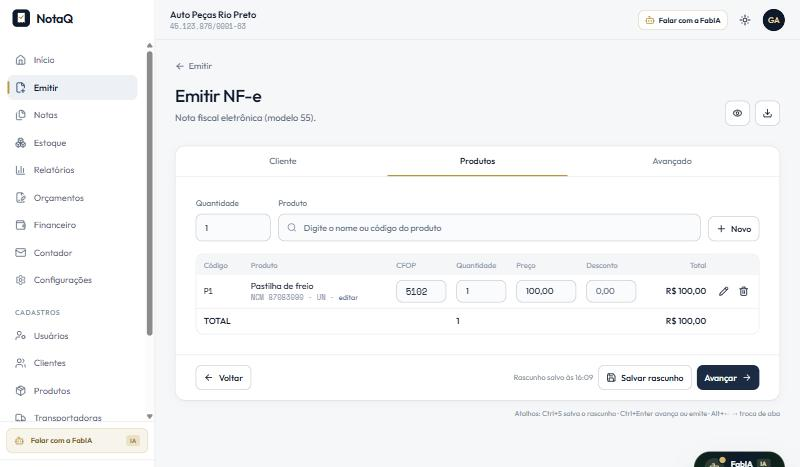Screen dimensions: 800x467
Task: Open Início from the sidebar
Action: (x=72, y=60)
